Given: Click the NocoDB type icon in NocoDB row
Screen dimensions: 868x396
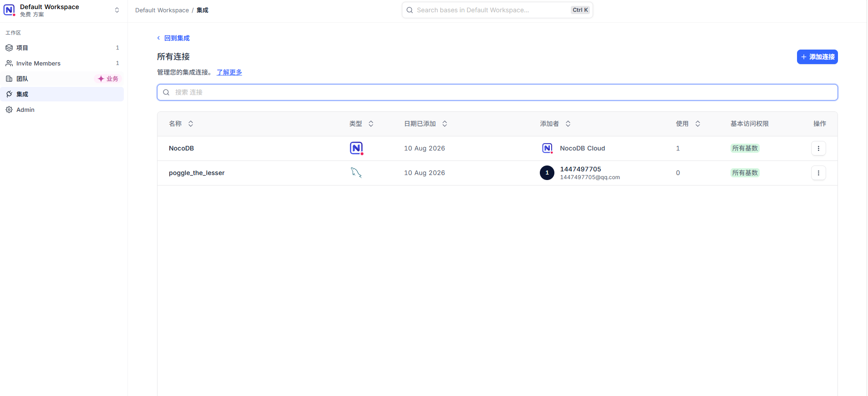Looking at the screenshot, I should pos(356,148).
